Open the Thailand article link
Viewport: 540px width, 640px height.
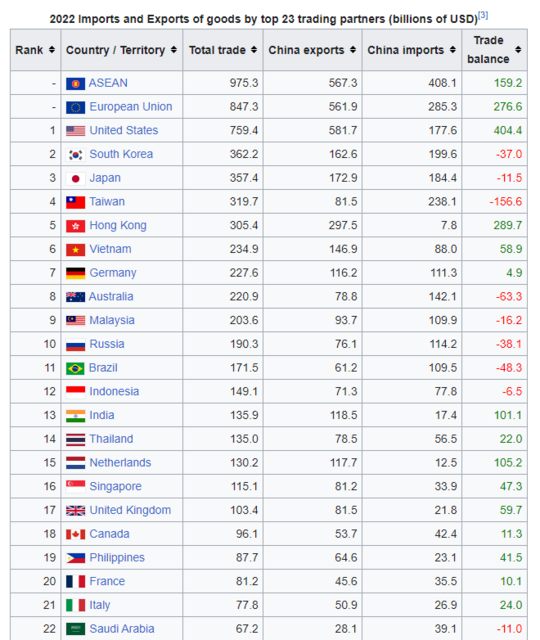tap(111, 439)
